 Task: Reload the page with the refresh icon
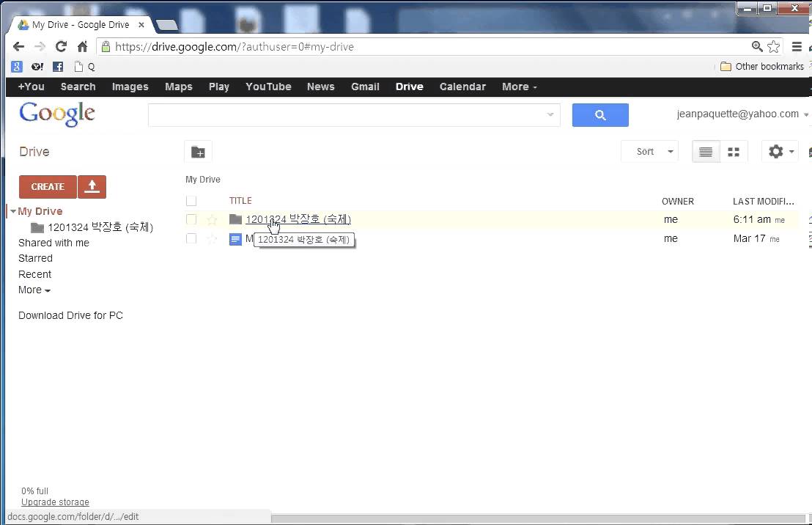(x=61, y=47)
